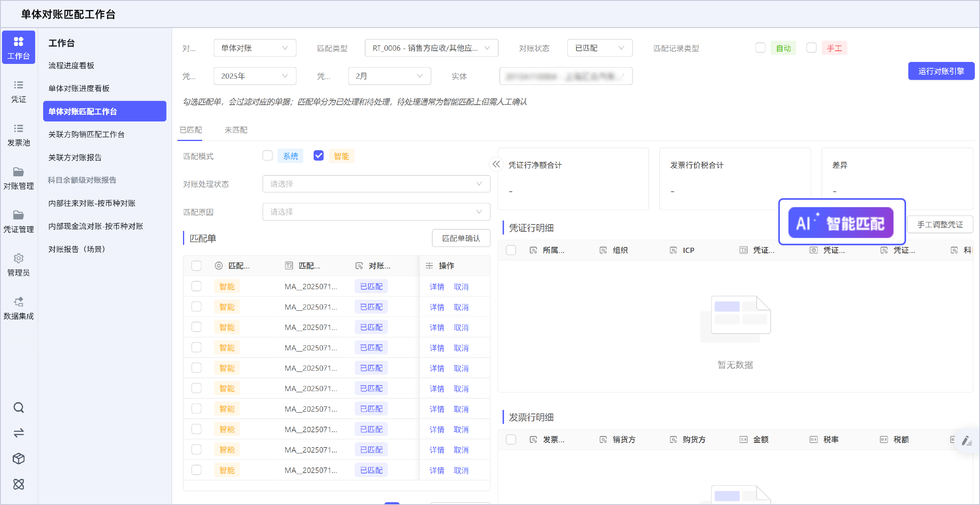Uncheck the 智能 matching mode checkbox
The height and width of the screenshot is (505, 980).
click(x=318, y=156)
